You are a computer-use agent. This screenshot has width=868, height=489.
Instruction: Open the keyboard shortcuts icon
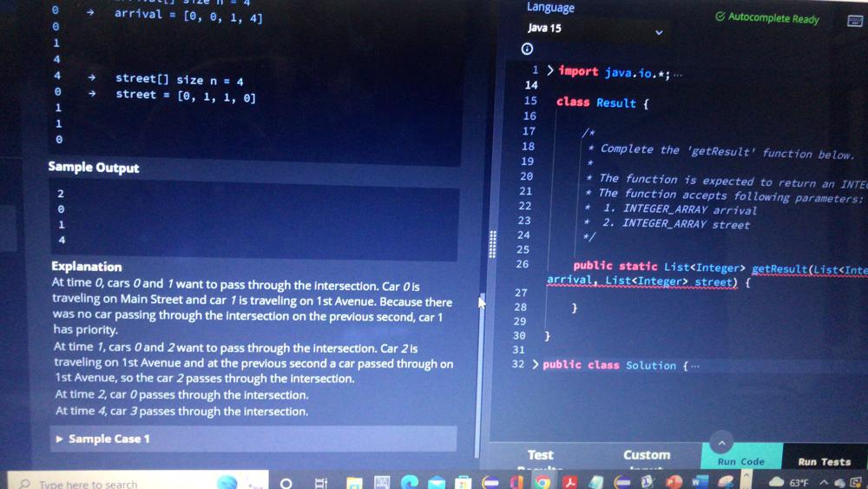point(855,21)
